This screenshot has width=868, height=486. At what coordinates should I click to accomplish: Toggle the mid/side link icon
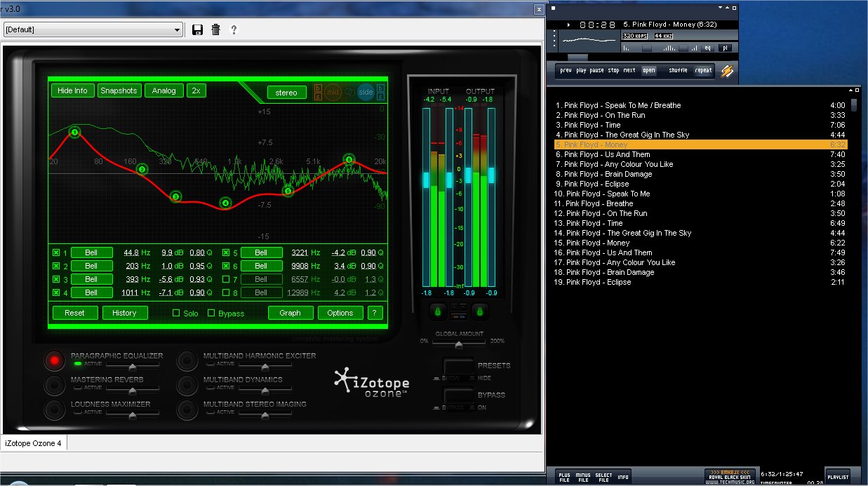[349, 92]
